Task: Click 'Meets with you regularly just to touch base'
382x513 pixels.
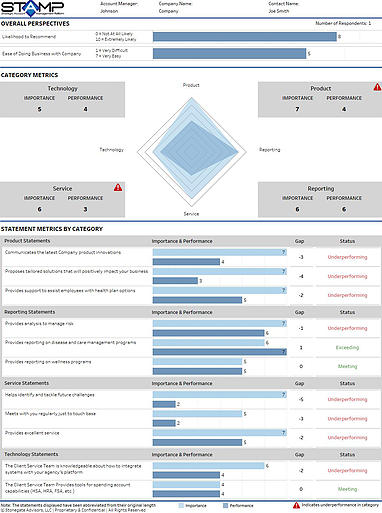Action: tap(50, 414)
